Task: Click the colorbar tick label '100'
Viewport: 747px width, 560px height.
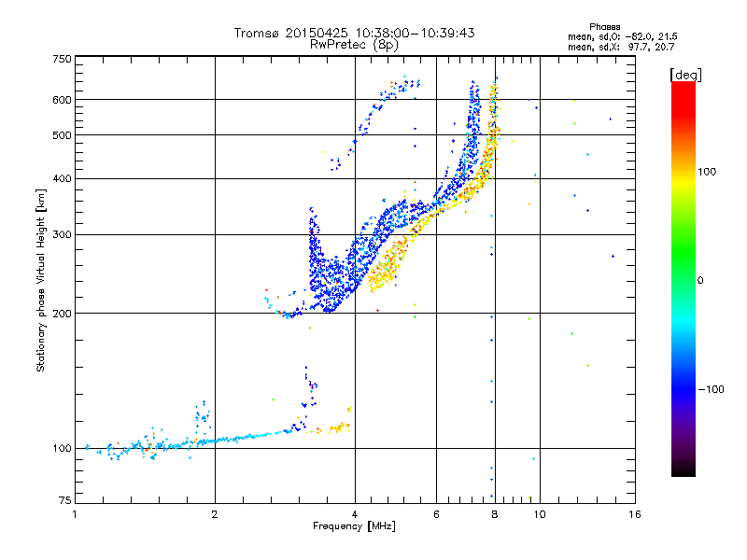Action: [x=707, y=172]
